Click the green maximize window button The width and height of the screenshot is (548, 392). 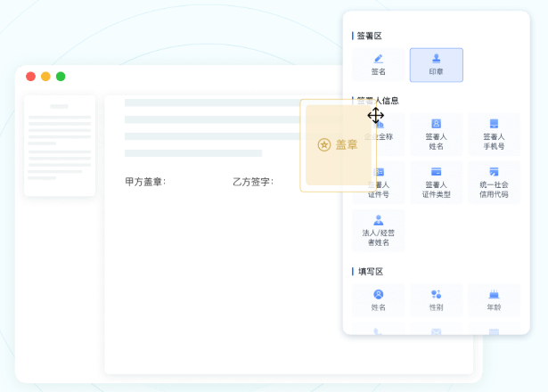pyautogui.click(x=61, y=76)
